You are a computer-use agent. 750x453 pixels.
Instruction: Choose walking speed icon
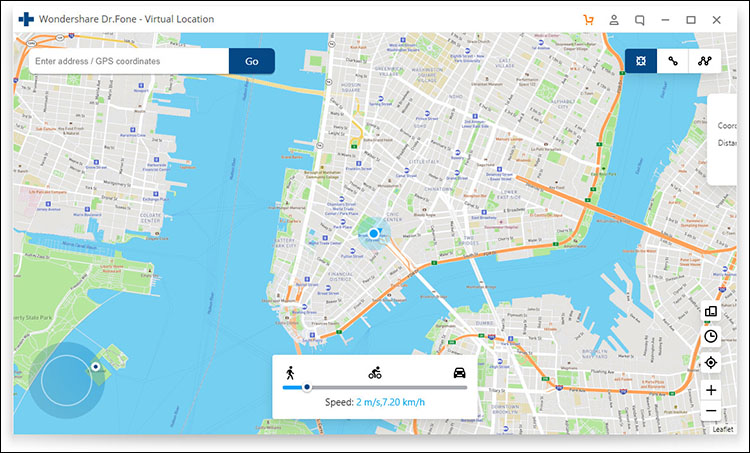coord(290,373)
